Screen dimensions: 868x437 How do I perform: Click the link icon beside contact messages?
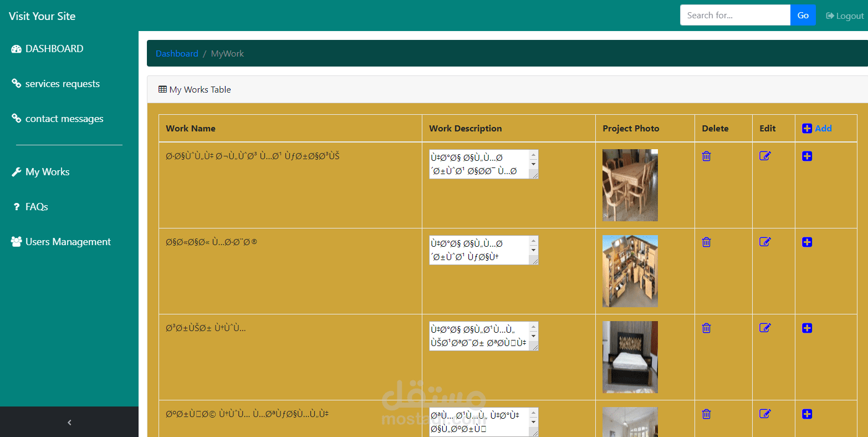(x=17, y=119)
